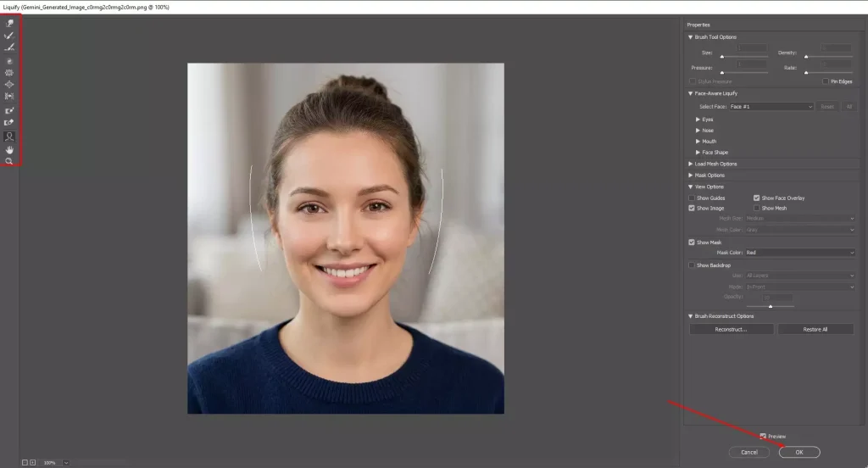868x468 pixels.
Task: Select the Zoom tool
Action: click(9, 162)
